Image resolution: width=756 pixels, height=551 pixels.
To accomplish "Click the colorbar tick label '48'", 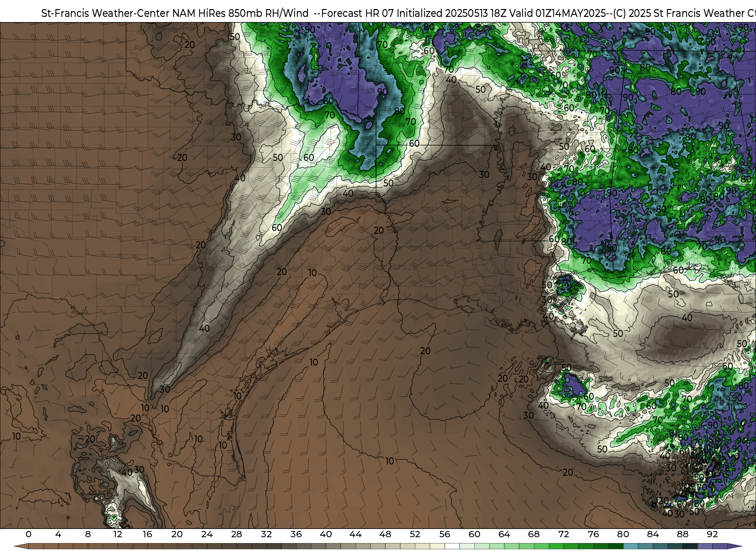I will (385, 534).
